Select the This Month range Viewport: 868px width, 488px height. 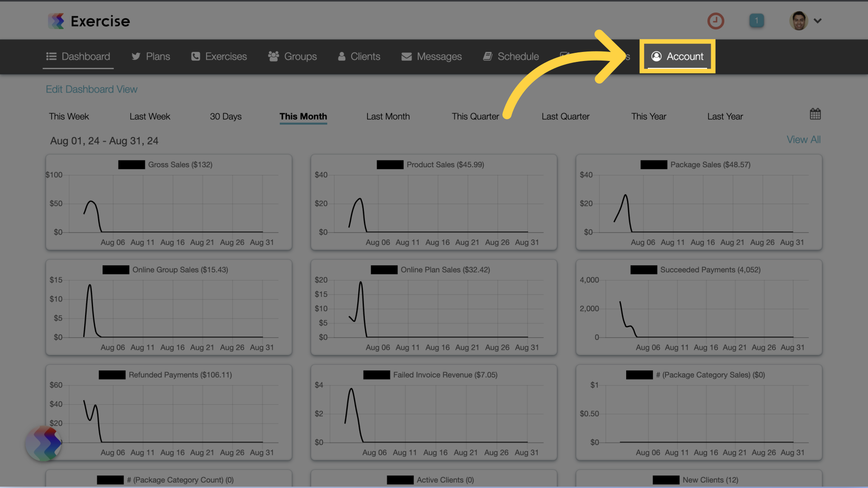pyautogui.click(x=303, y=117)
